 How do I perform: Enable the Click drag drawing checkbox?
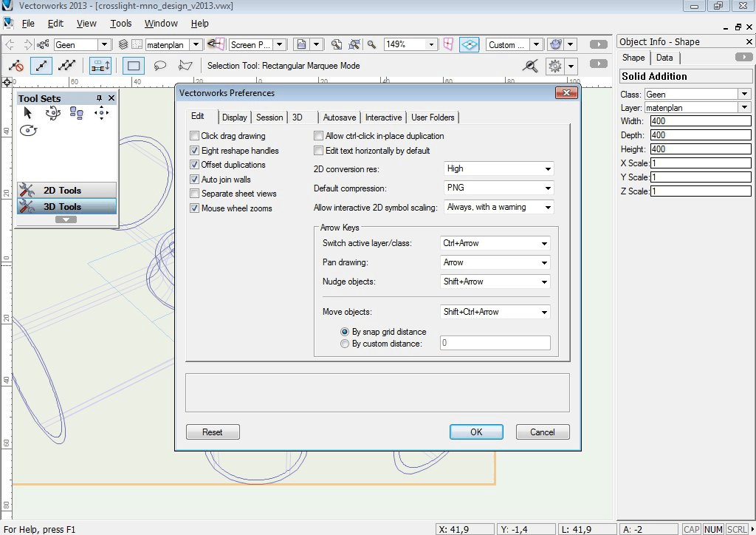(195, 136)
